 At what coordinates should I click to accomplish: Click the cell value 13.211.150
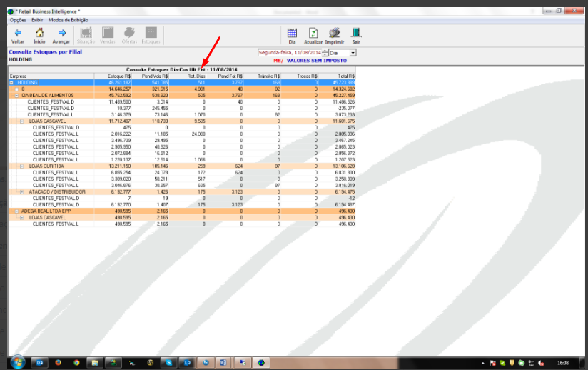pyautogui.click(x=120, y=166)
